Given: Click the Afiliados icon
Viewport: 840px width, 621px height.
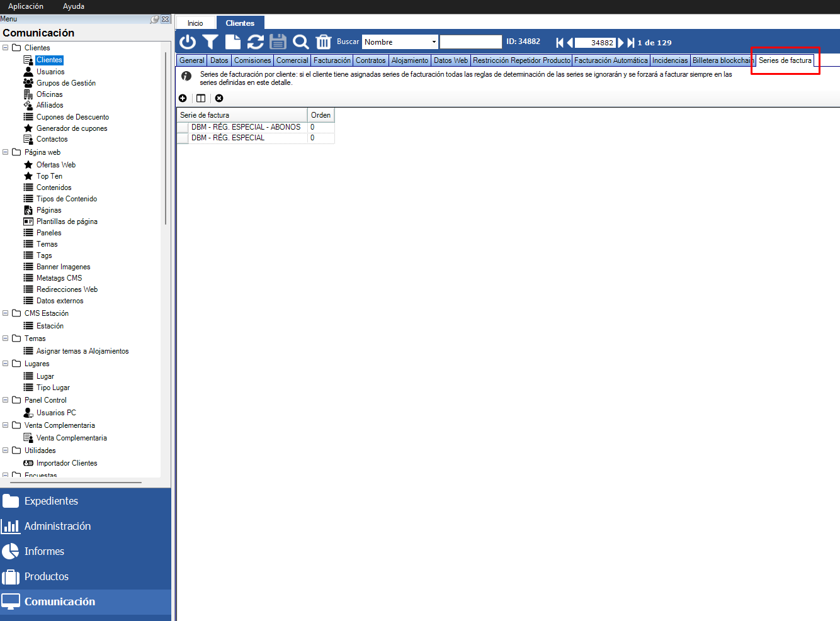Looking at the screenshot, I should (28, 105).
